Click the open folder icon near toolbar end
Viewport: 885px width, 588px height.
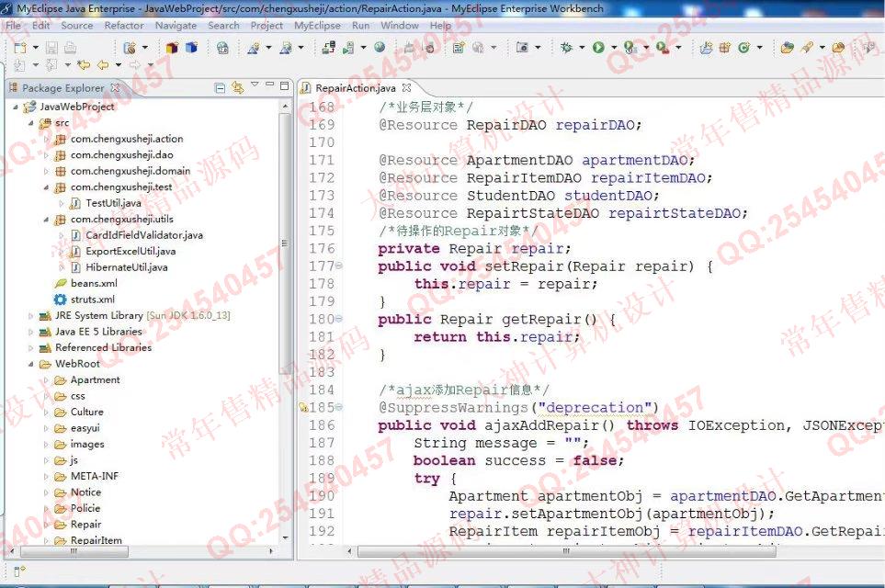[x=838, y=48]
